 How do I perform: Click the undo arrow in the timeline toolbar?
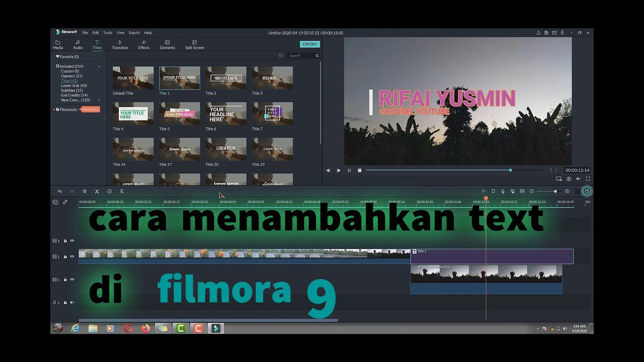[x=60, y=191]
